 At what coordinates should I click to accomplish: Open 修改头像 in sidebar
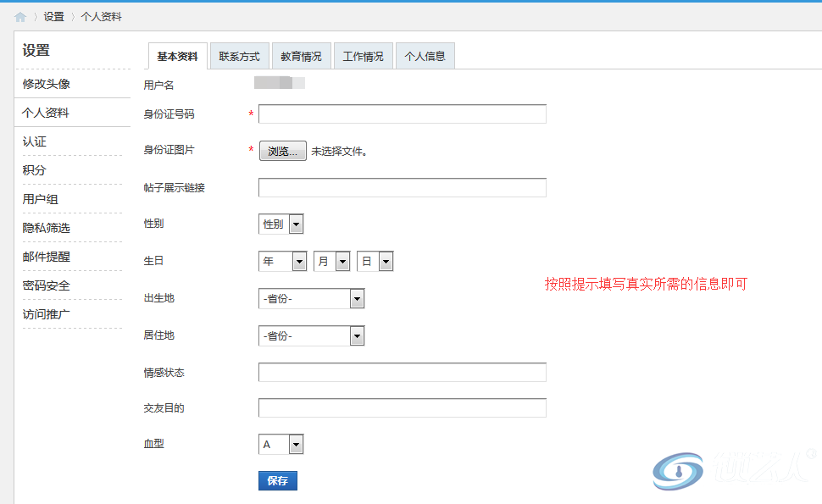pyautogui.click(x=46, y=84)
